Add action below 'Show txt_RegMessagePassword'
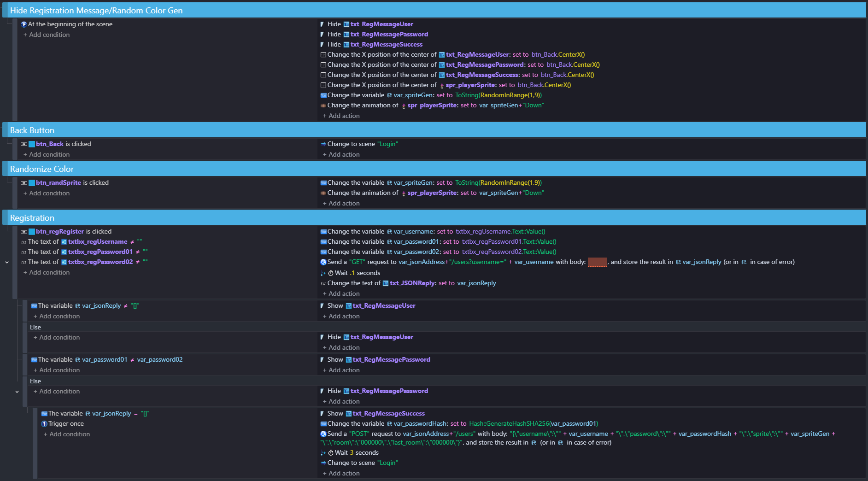 click(x=341, y=370)
